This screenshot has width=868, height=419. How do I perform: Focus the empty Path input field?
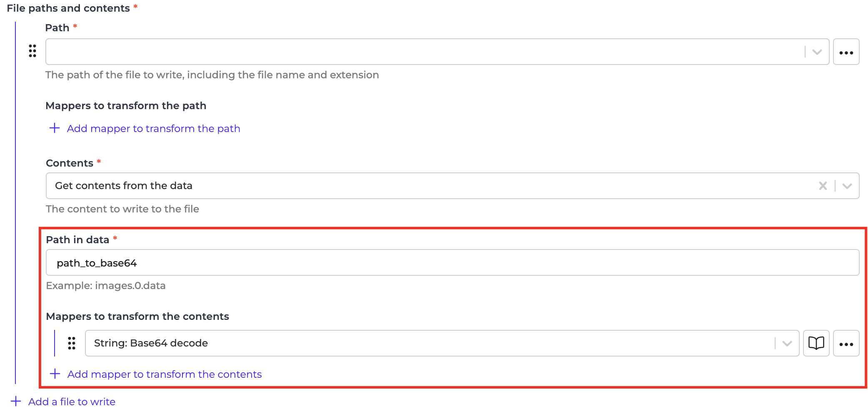click(417, 52)
